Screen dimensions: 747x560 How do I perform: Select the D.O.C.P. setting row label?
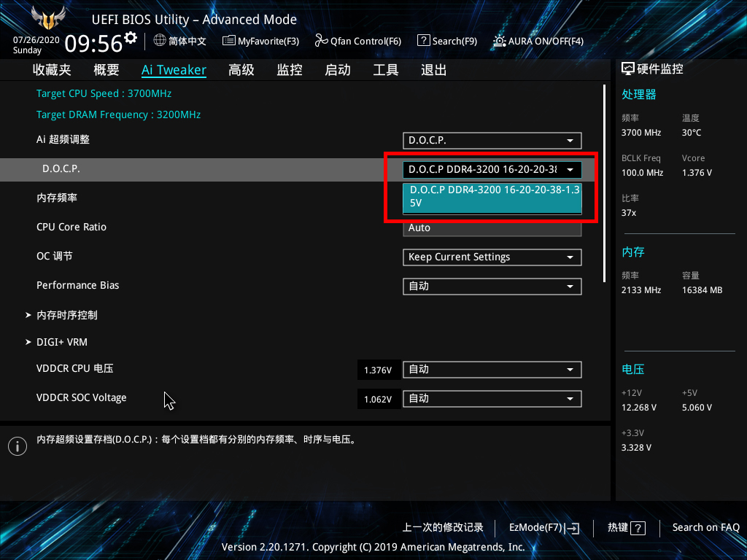(x=61, y=168)
